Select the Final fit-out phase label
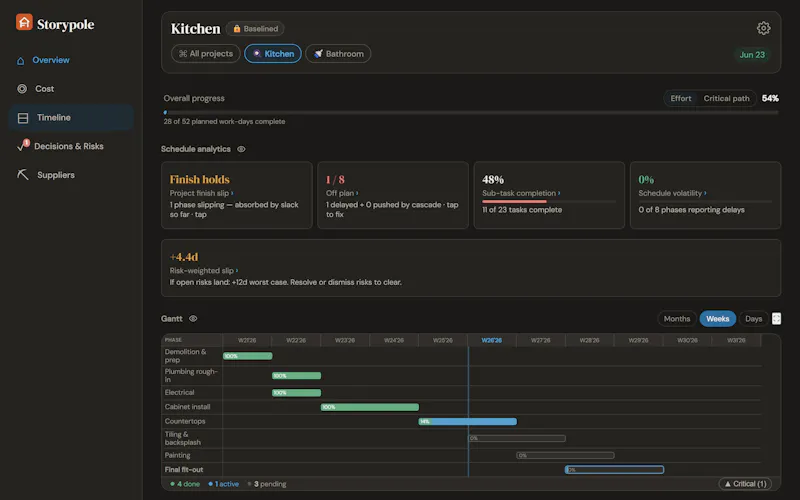 (184, 469)
